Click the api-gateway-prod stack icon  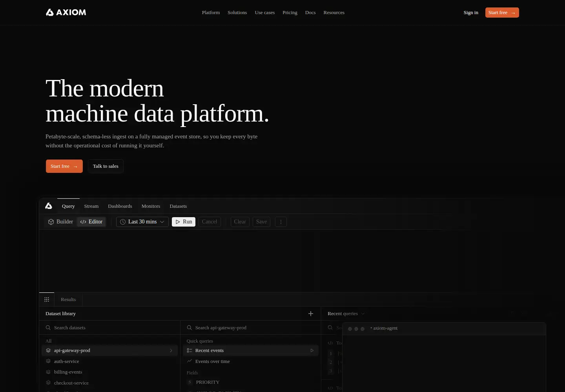(48, 350)
